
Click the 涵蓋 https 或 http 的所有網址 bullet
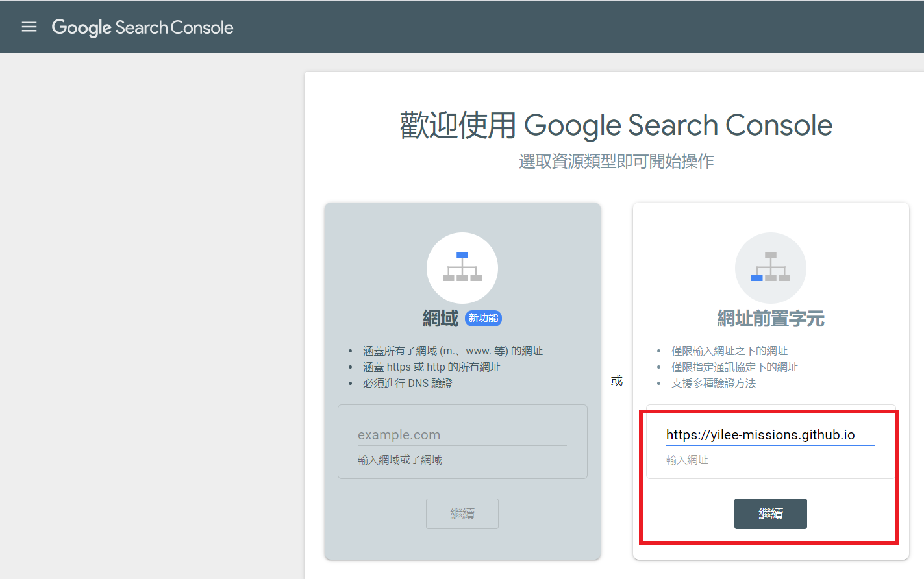(x=431, y=367)
